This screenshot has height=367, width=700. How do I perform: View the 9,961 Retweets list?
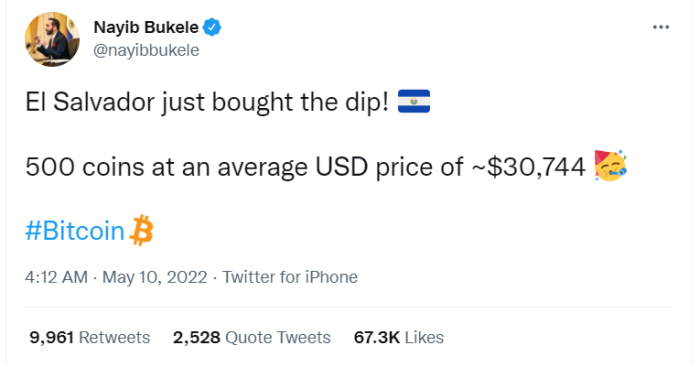point(90,337)
